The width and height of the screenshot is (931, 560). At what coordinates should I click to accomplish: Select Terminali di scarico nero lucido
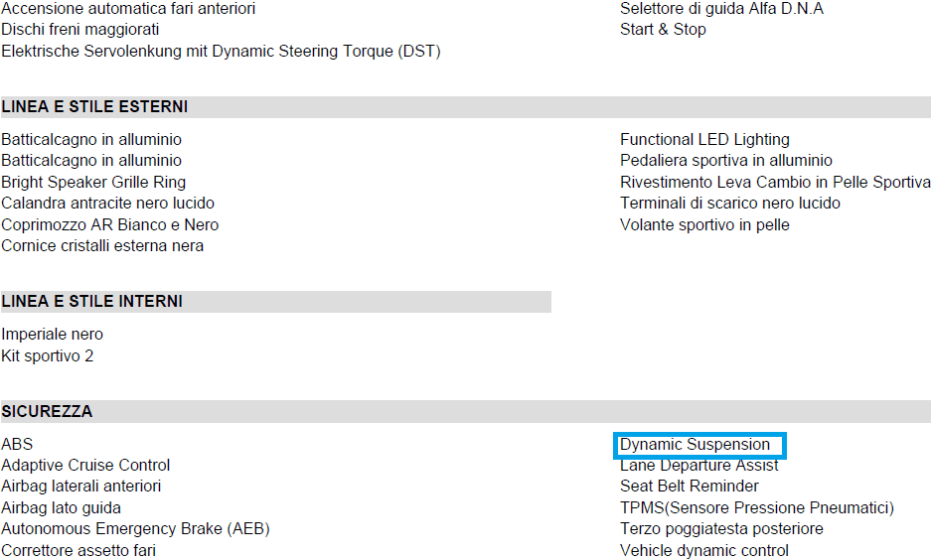pos(730,204)
